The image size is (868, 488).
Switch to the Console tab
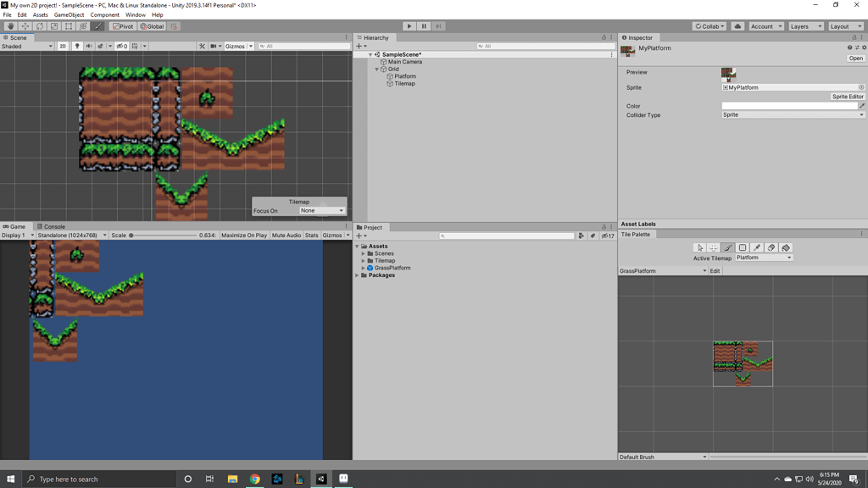click(x=52, y=226)
